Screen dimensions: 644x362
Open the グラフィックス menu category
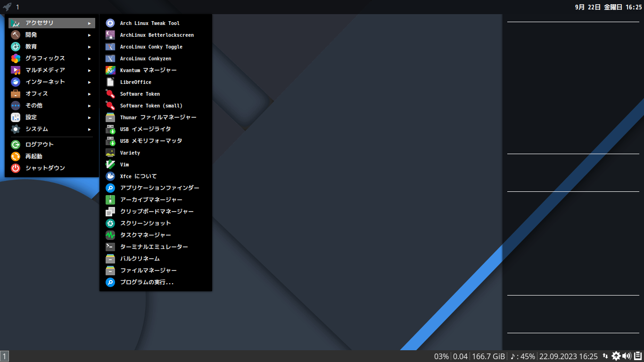(x=52, y=58)
